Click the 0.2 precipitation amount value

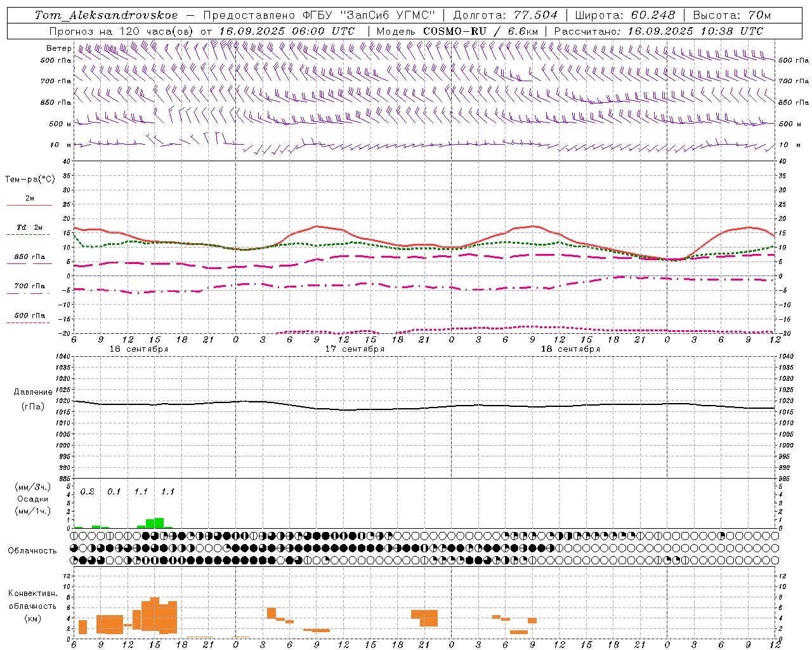click(x=87, y=492)
